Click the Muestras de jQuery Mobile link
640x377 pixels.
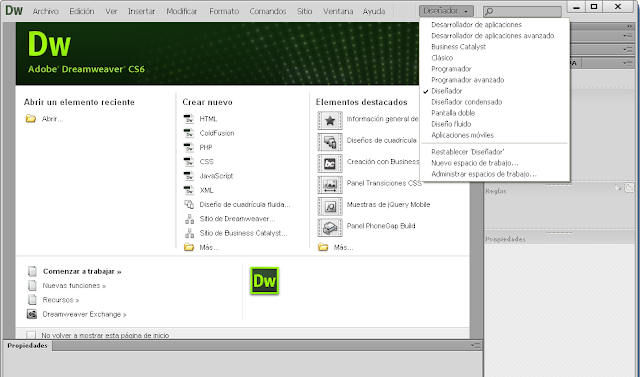tap(388, 204)
